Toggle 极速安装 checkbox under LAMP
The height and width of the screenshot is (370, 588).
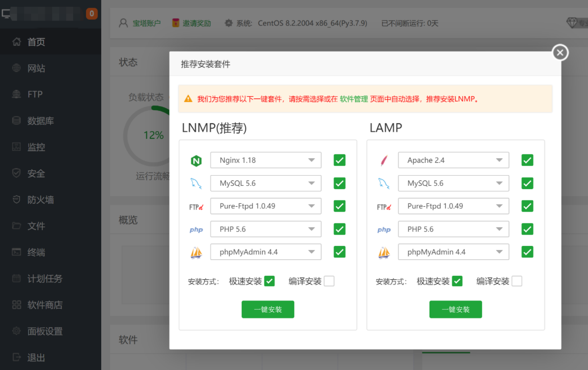(x=457, y=281)
